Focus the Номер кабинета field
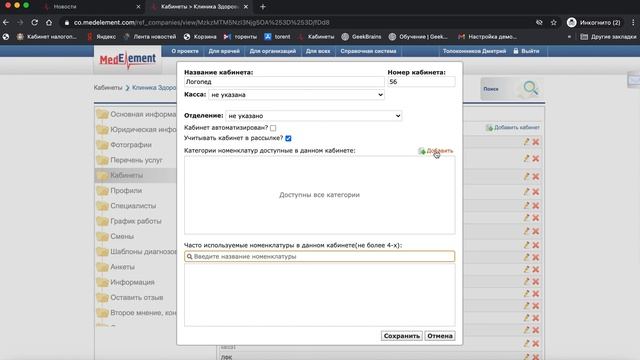640x360 pixels. 421,82
